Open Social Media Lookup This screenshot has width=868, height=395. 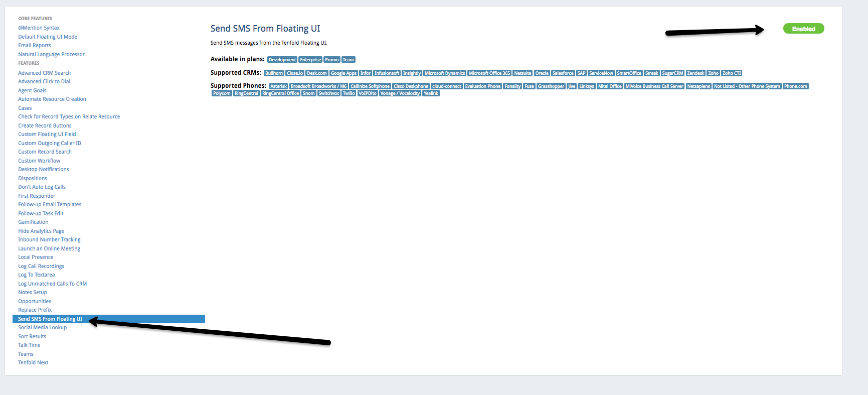43,327
